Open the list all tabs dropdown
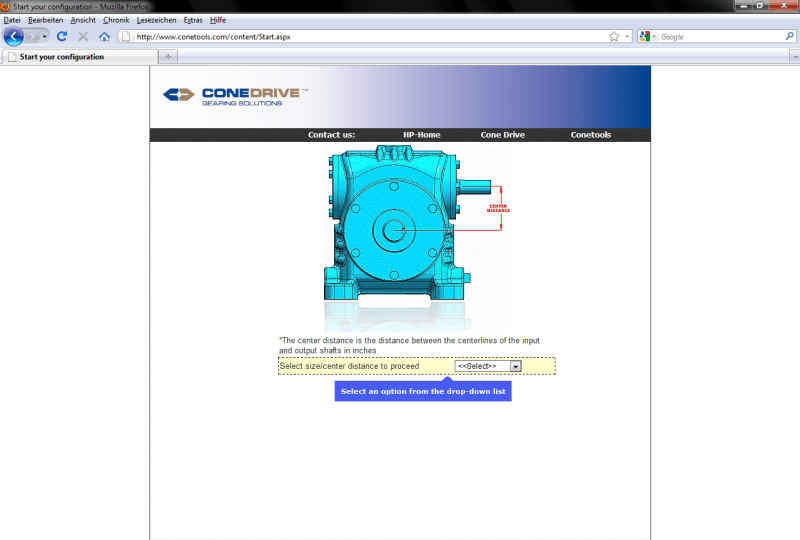 coord(794,57)
